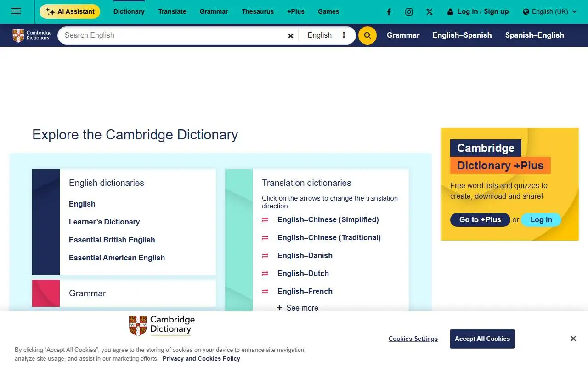This screenshot has width=588, height=368.
Task: Close the cookie banner with X
Action: point(573,339)
